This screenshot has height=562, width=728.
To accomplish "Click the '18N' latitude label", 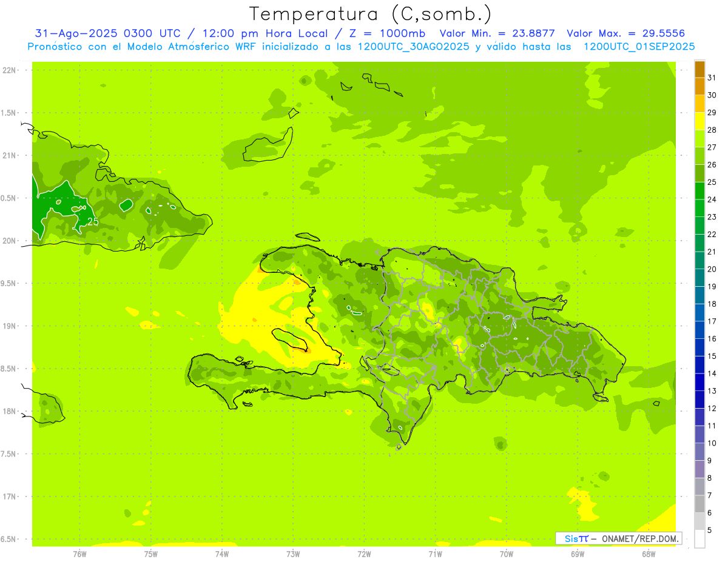I will 9,412.
